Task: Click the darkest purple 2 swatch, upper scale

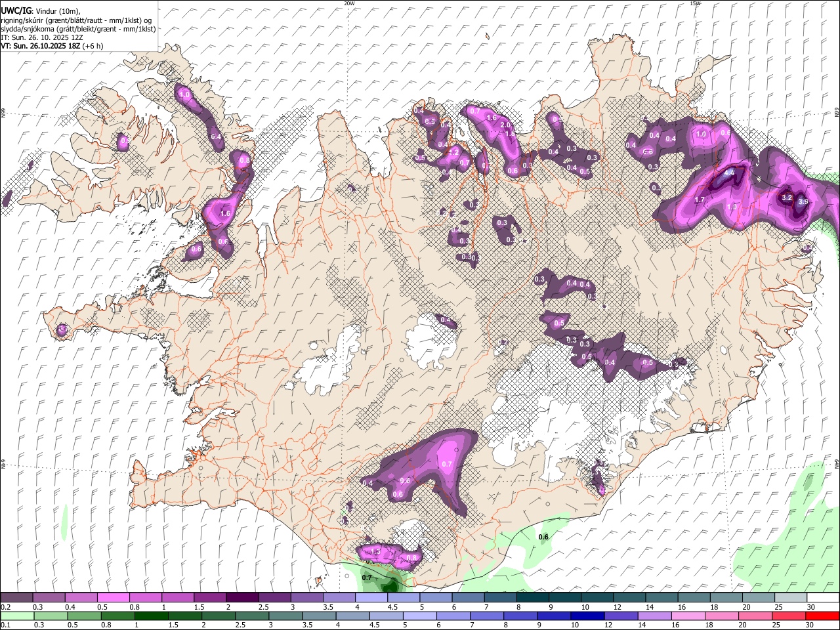Action: pos(241,598)
